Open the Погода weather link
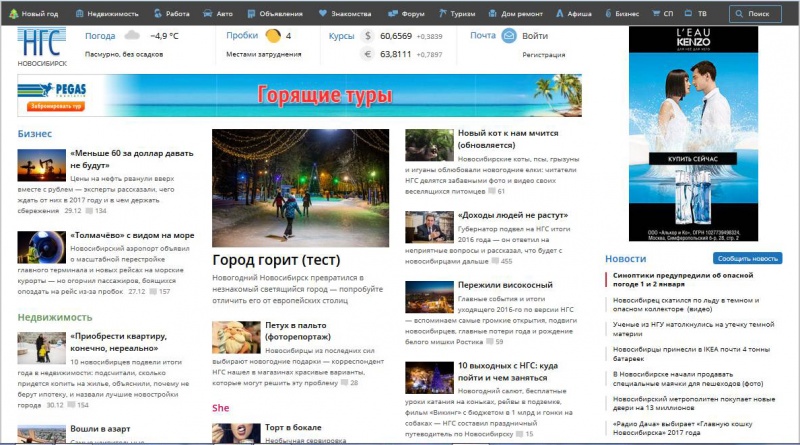Viewport: 800px width, 445px height. (x=100, y=36)
